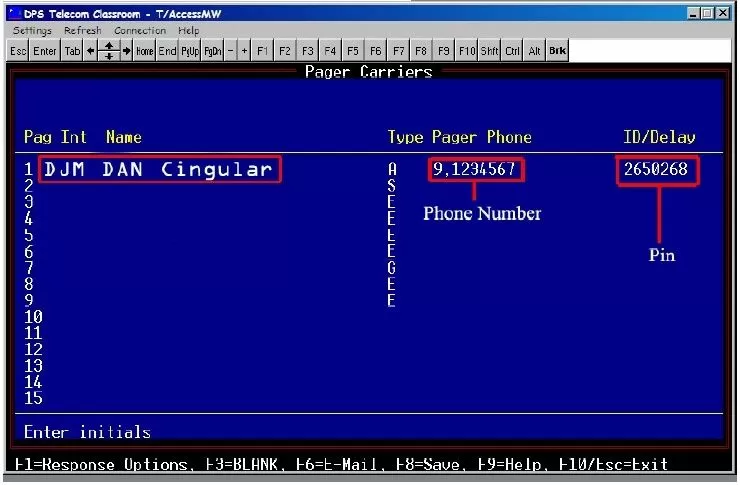
Task: Click the Type column header
Action: click(405, 137)
